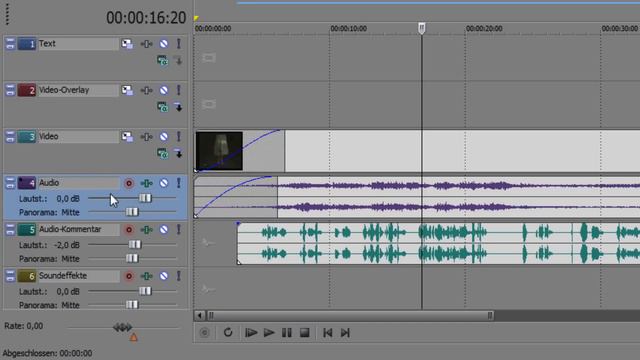The image size is (640, 360).
Task: Click the timeline playhead cursor handle
Action: point(422,28)
